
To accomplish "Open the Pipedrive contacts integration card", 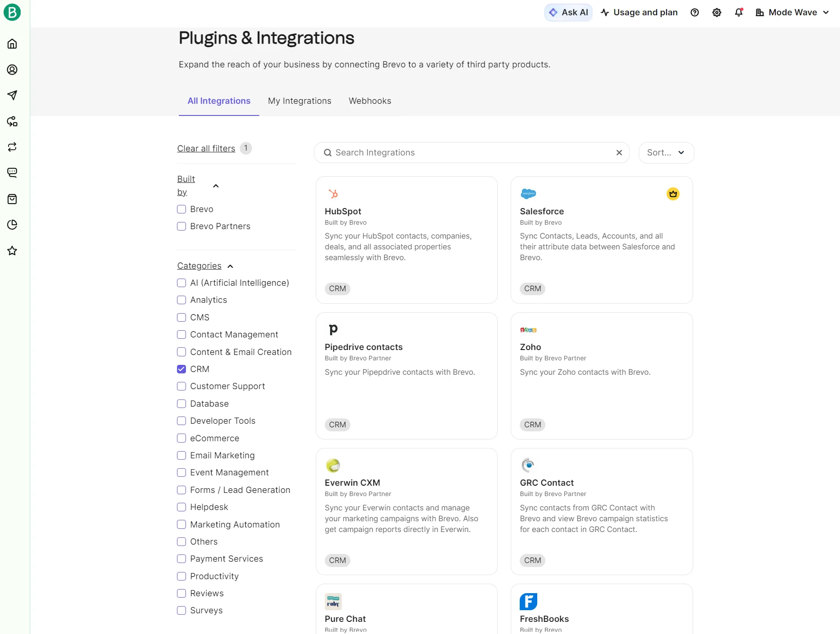I will click(x=407, y=376).
